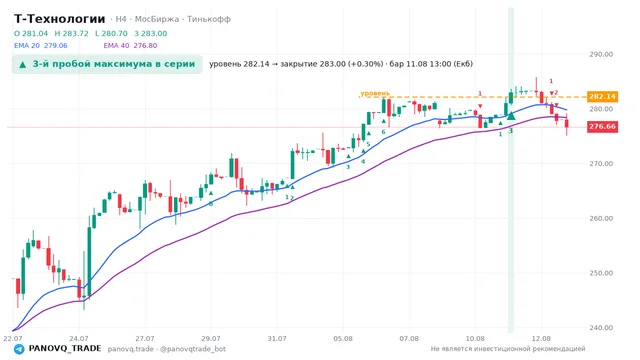The width and height of the screenshot is (640, 360).
Task: Click the red down arrow near 10.08
Action: [x=480, y=106]
